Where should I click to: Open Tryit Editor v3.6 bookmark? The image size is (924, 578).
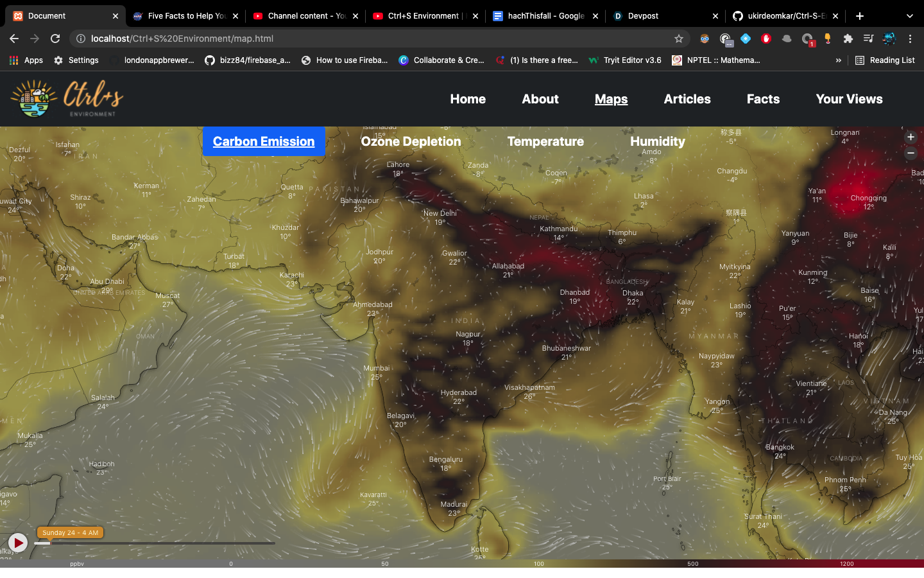click(625, 60)
